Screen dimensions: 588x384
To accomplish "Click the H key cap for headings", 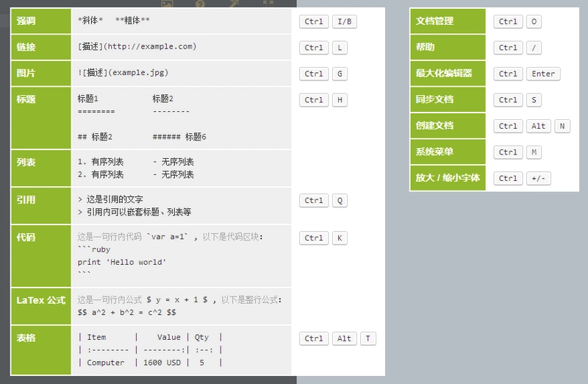I will pos(340,100).
